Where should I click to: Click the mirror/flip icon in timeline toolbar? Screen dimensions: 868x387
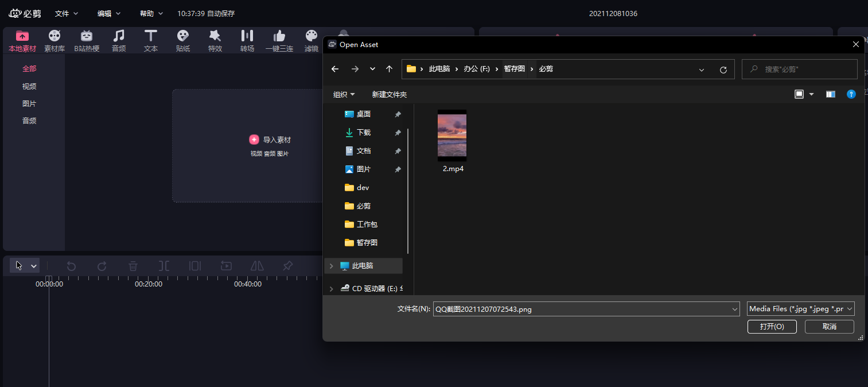(x=256, y=265)
